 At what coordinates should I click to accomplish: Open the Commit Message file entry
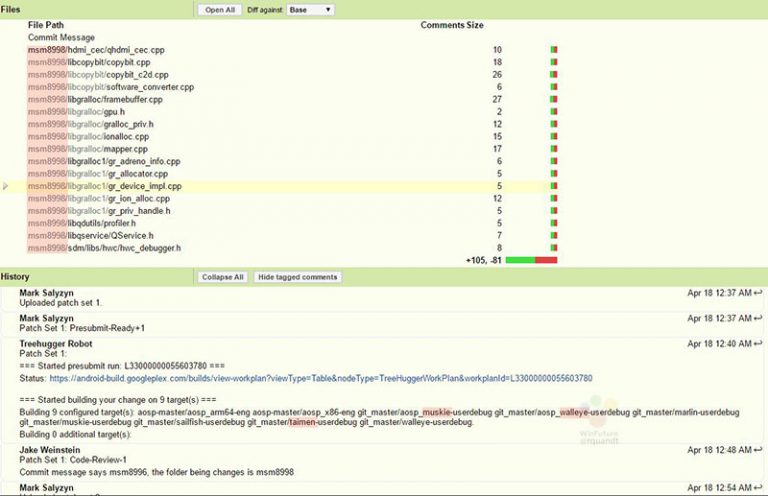(62, 37)
